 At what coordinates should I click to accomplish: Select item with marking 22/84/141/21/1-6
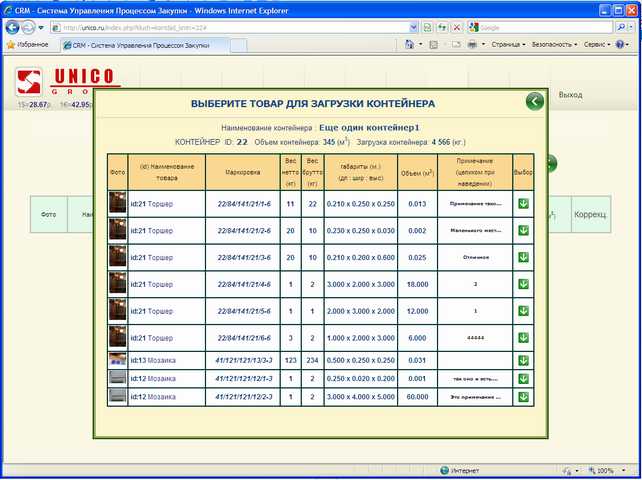click(523, 204)
